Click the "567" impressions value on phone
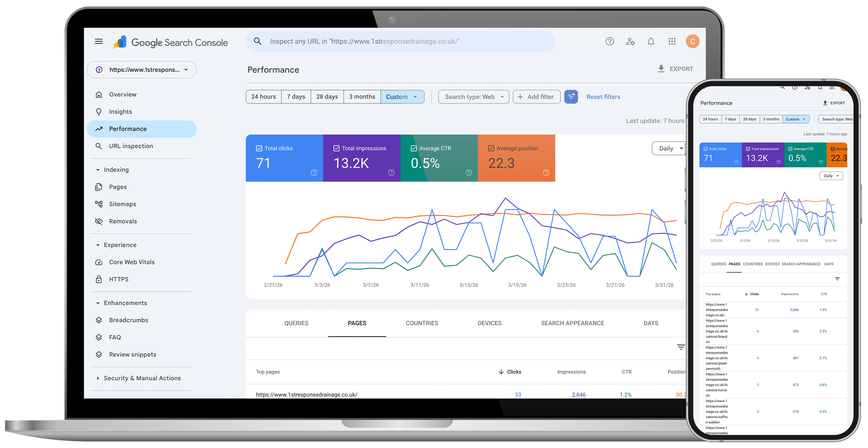Screen dimensions: 868x448 [795, 358]
